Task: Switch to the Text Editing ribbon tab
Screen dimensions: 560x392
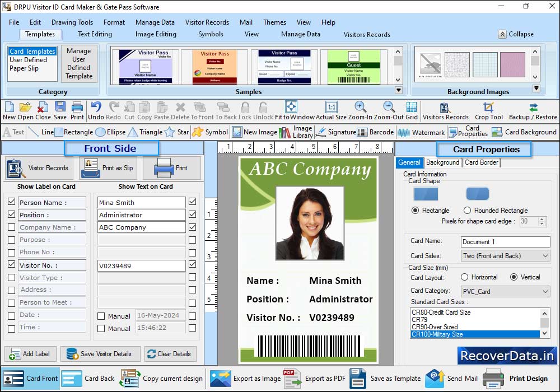Action: point(95,34)
